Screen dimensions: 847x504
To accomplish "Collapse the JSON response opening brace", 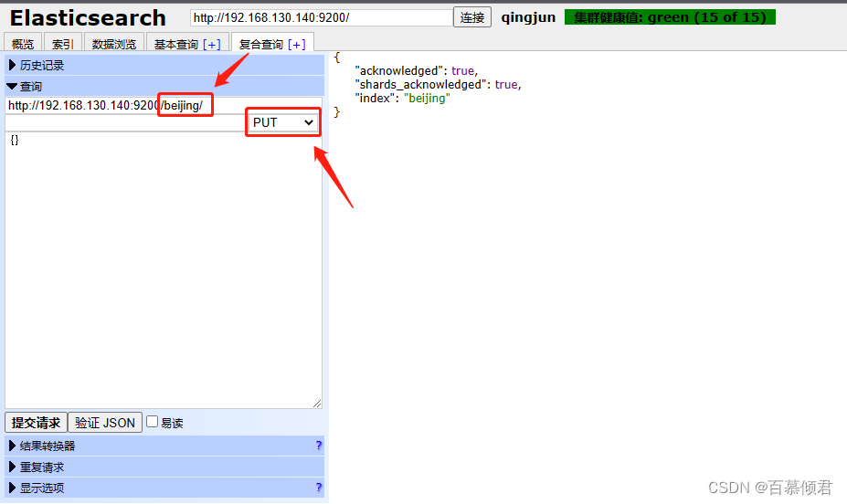I will pyautogui.click(x=337, y=58).
